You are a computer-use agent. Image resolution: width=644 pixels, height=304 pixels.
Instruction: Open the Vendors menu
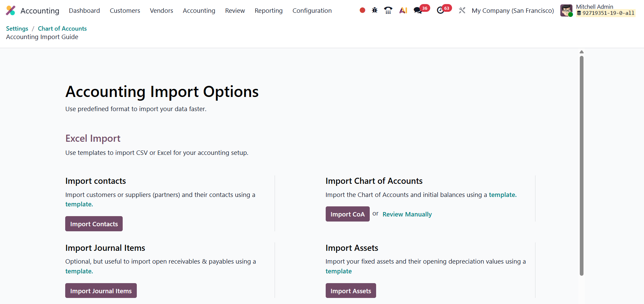[161, 10]
